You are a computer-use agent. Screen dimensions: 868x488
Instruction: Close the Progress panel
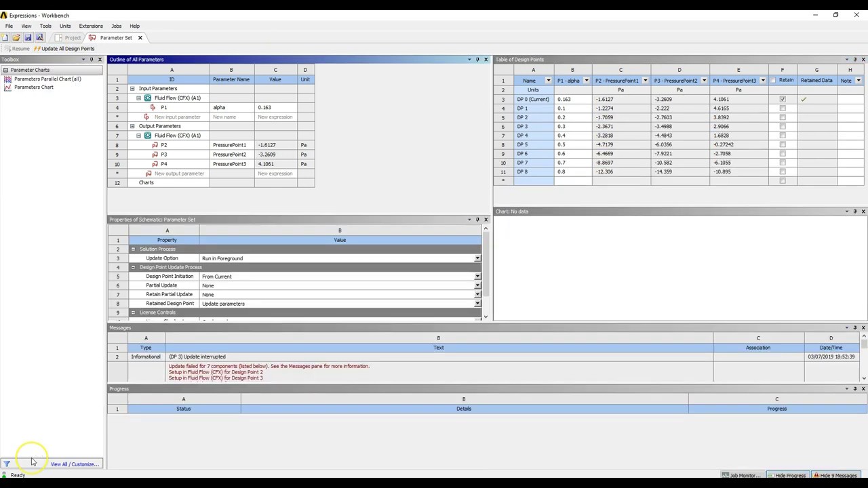[x=863, y=389]
